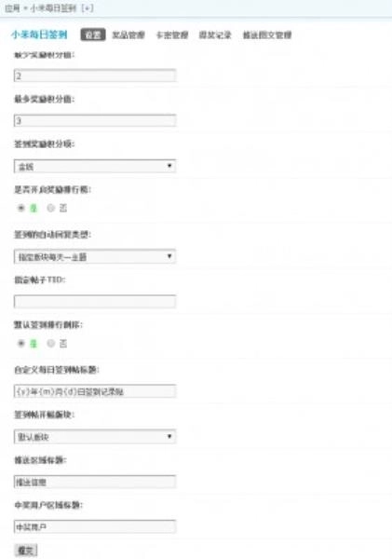Open the 应用 breadcrumb link
The image size is (392, 559).
(12, 8)
